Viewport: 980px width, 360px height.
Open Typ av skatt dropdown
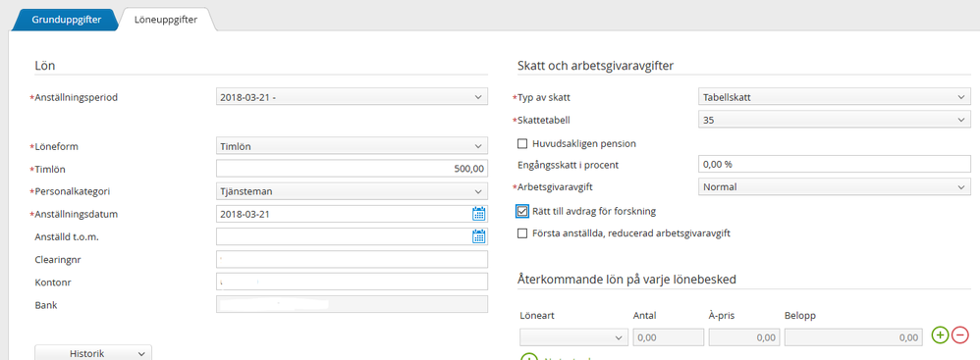coord(834,97)
